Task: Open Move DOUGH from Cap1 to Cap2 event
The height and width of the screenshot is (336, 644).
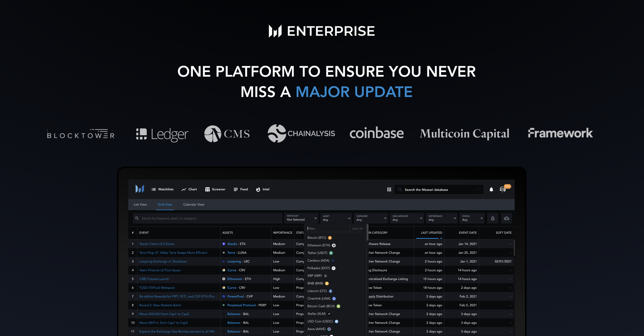Action: [164, 314]
